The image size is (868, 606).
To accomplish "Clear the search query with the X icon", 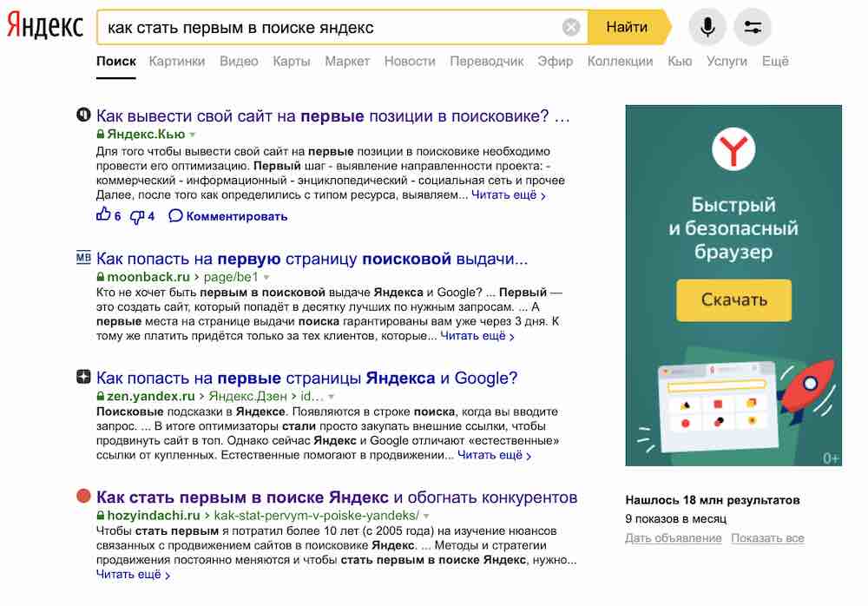I will coord(571,27).
